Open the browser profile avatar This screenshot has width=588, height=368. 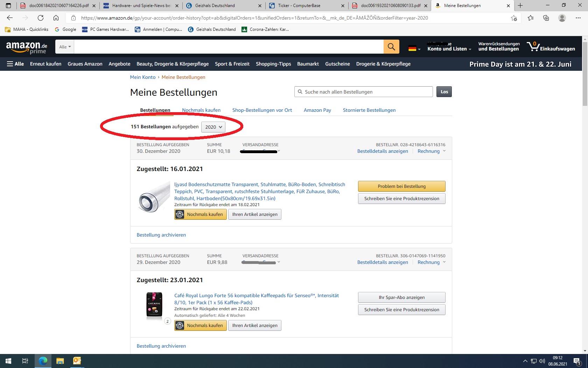point(562,18)
